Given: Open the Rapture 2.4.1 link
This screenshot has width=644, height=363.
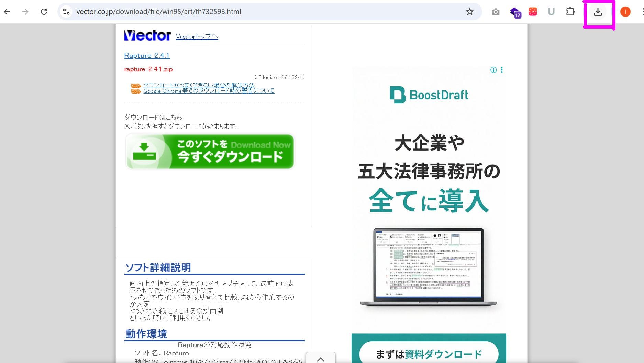Looking at the screenshot, I should (x=147, y=56).
